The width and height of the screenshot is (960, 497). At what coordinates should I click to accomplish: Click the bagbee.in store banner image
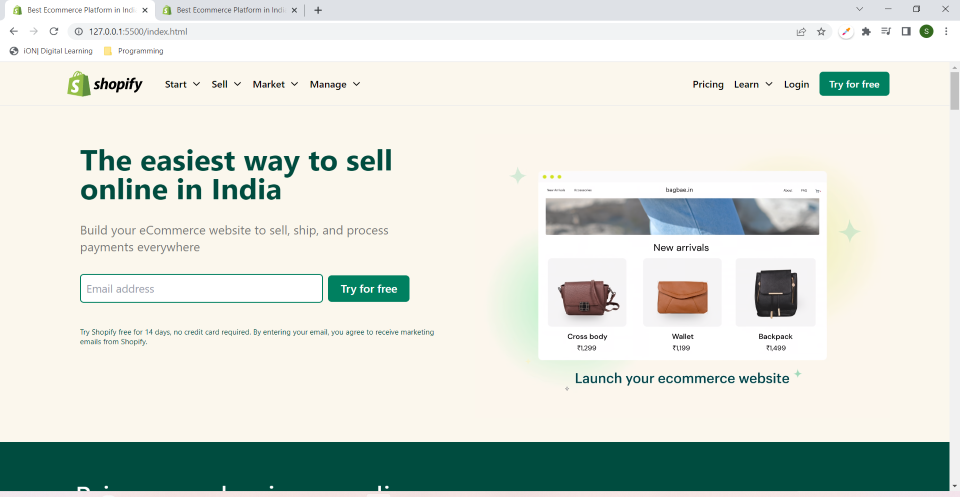click(x=682, y=216)
